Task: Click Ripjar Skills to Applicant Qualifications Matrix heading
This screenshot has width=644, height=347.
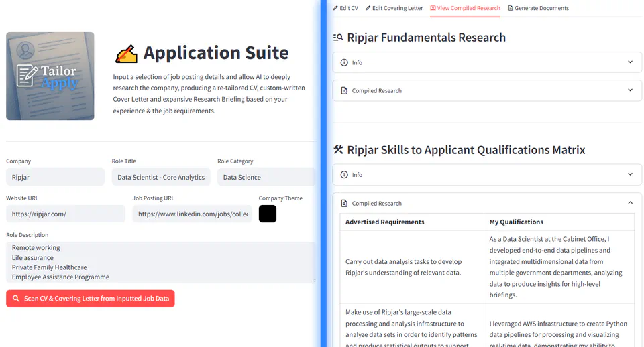Action: (466, 149)
